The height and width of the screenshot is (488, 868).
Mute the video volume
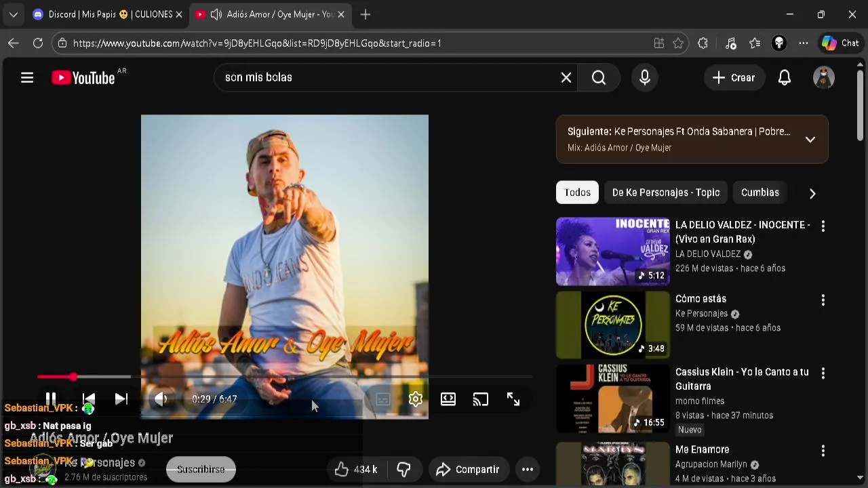(161, 399)
